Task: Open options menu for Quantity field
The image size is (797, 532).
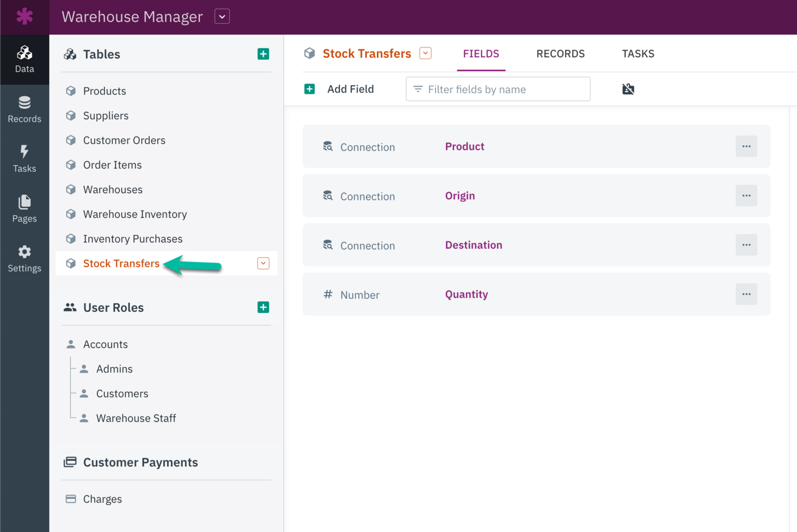Action: tap(746, 294)
